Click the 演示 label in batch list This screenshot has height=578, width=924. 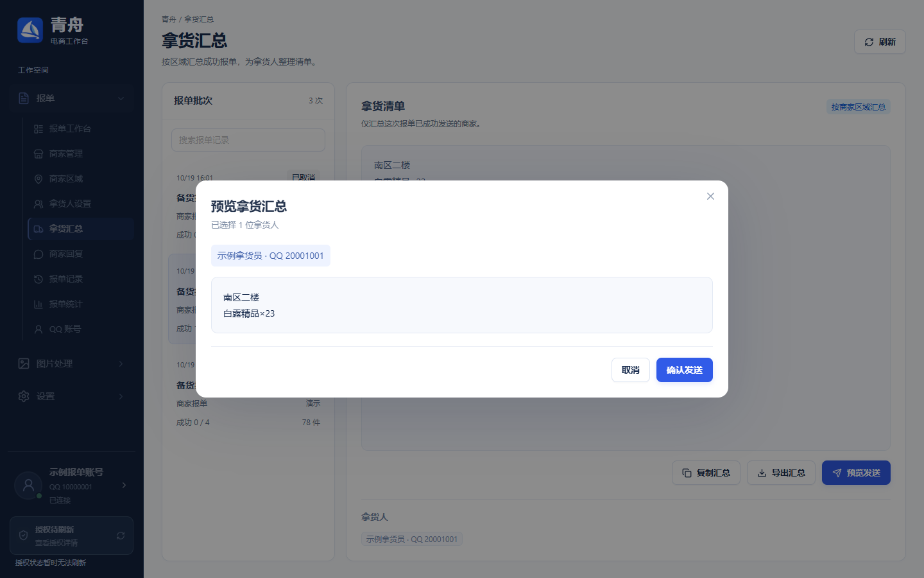coord(313,403)
